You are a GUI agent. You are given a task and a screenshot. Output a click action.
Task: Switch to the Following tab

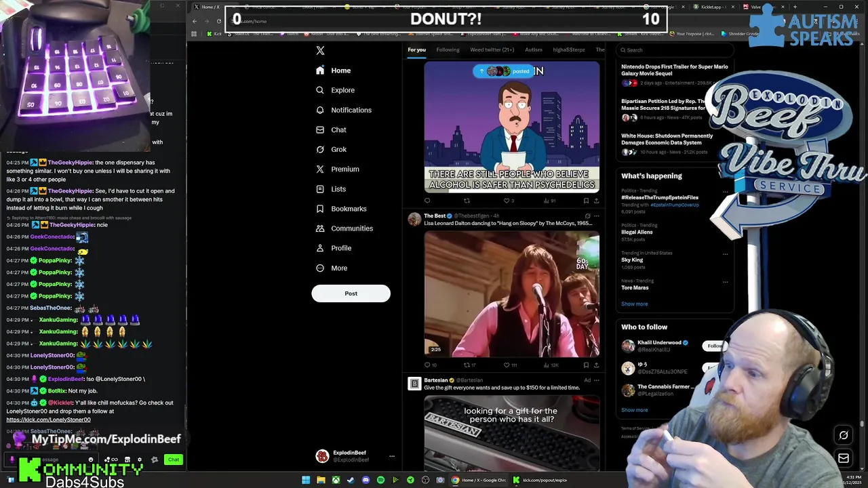click(x=448, y=49)
